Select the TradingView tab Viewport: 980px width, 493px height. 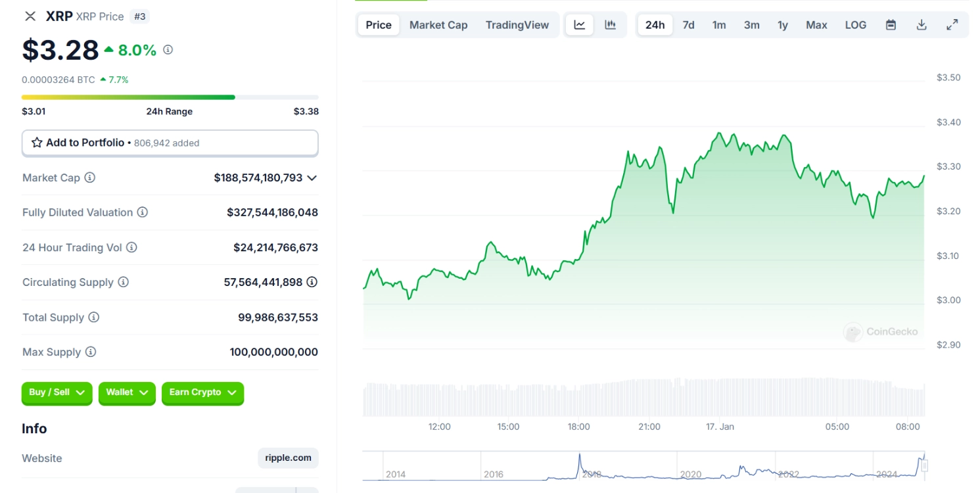pos(517,25)
